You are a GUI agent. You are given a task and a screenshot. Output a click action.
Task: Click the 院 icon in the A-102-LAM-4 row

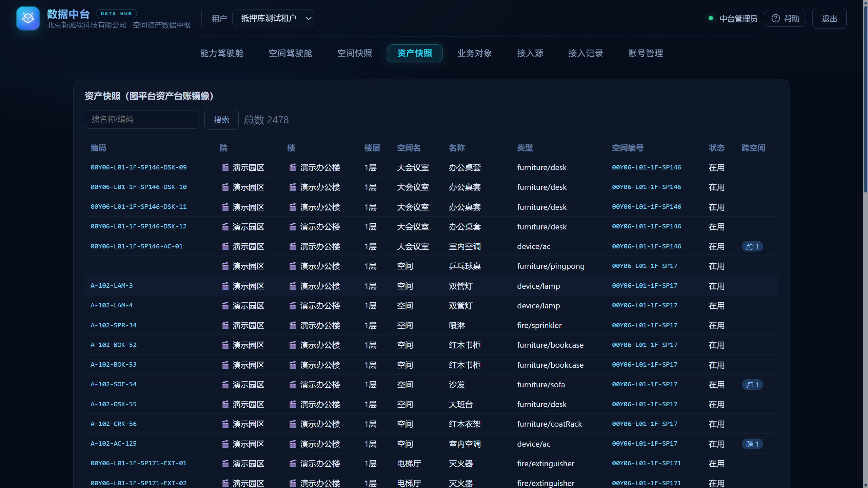[x=225, y=306]
